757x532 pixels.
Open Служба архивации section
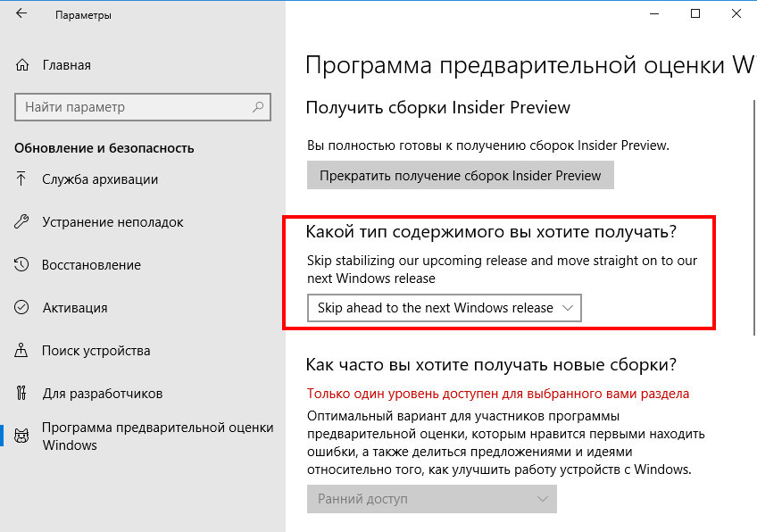(100, 179)
